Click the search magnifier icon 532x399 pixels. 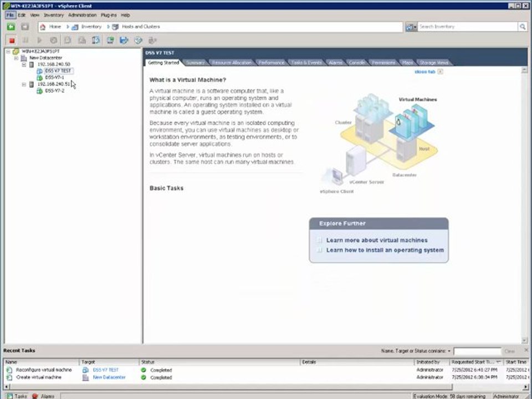pyautogui.click(x=523, y=27)
